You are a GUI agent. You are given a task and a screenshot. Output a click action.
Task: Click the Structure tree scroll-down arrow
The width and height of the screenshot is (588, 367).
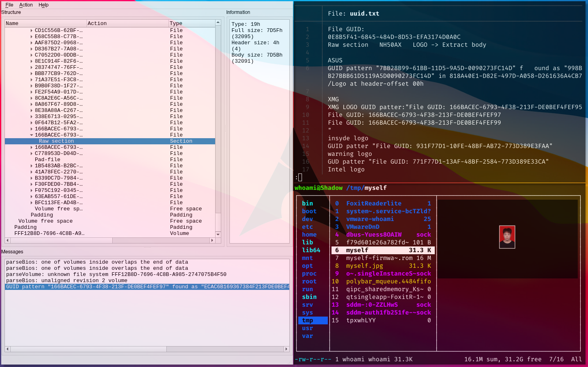218,234
